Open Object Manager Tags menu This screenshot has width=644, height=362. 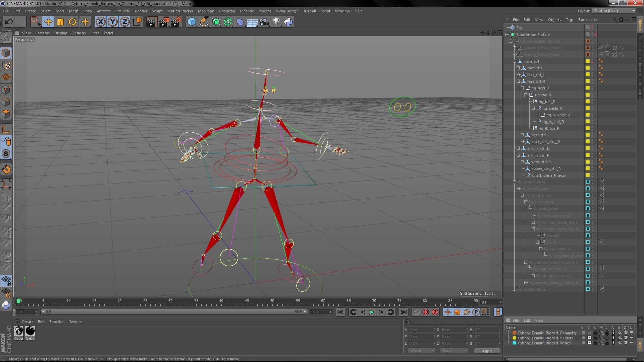tap(569, 20)
